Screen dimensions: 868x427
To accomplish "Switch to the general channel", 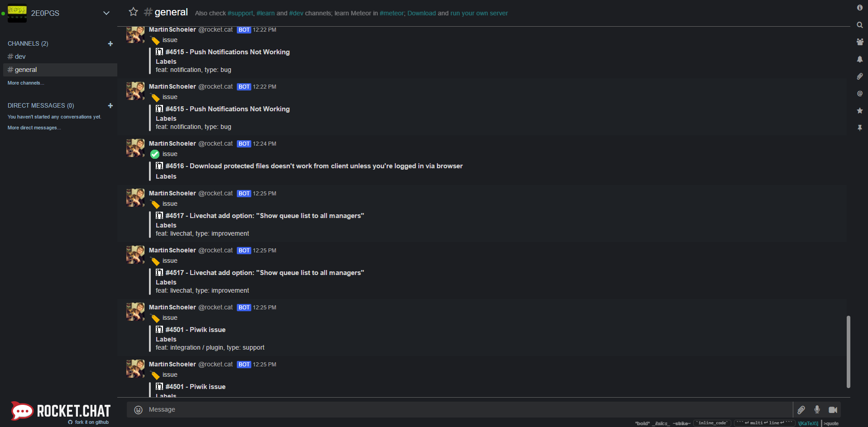I will (25, 69).
